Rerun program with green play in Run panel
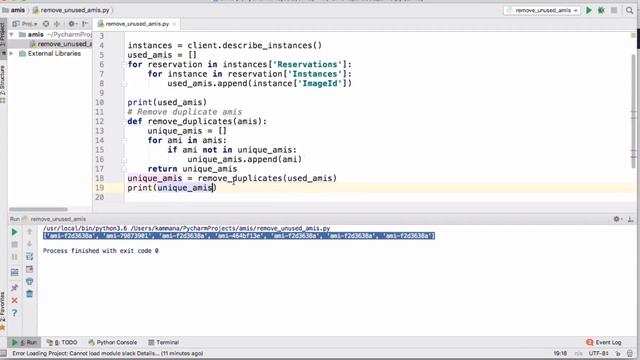Screen dimensions: 640x360 tap(14, 232)
